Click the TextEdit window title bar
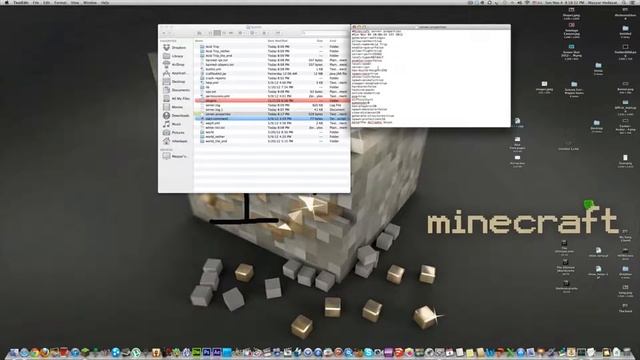 pos(431,27)
